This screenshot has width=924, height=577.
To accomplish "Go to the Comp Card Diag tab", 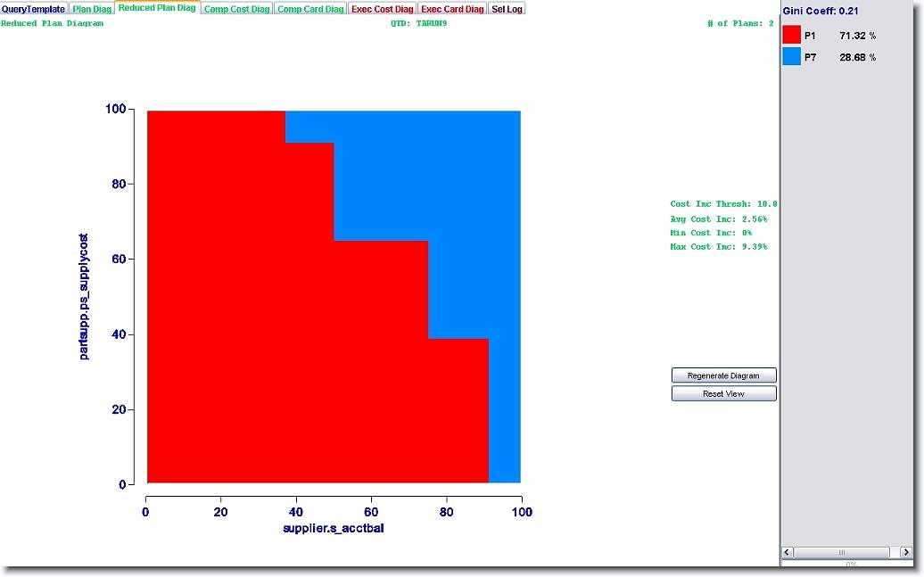I will (x=309, y=9).
